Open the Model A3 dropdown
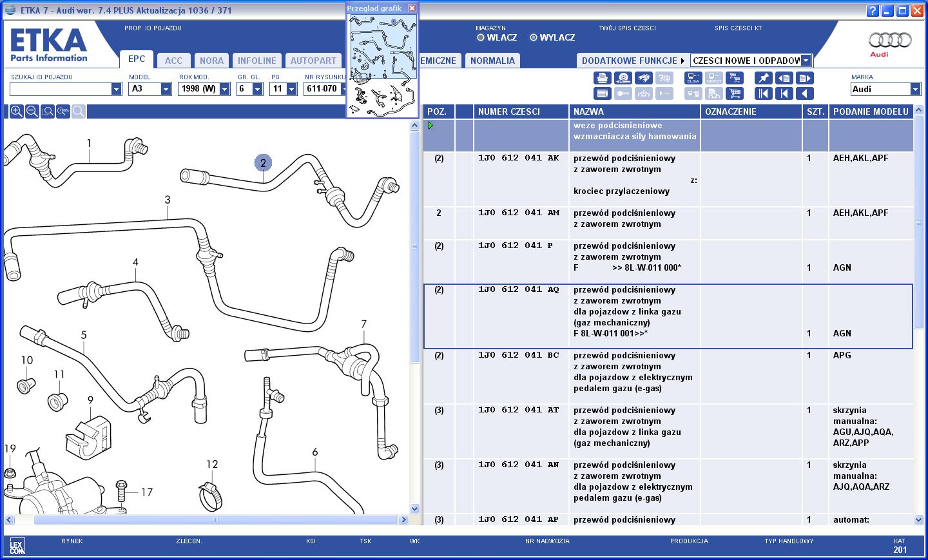This screenshot has width=928, height=560. click(x=166, y=89)
